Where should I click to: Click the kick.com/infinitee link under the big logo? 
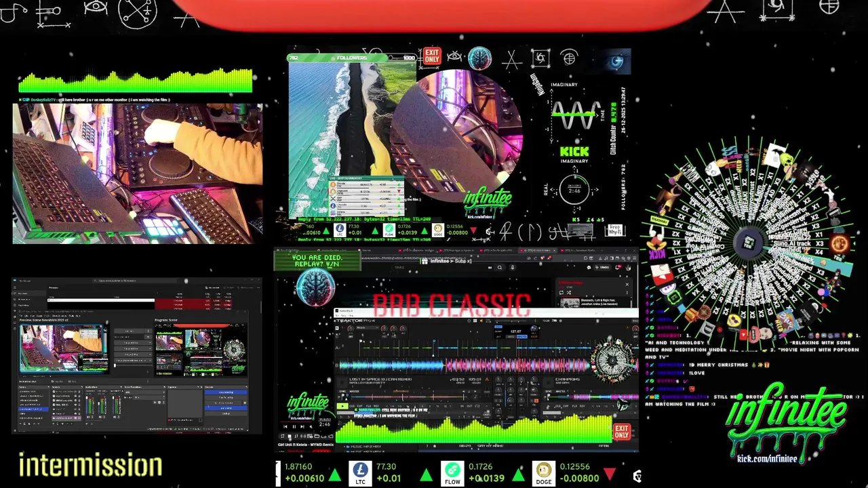coord(767,459)
